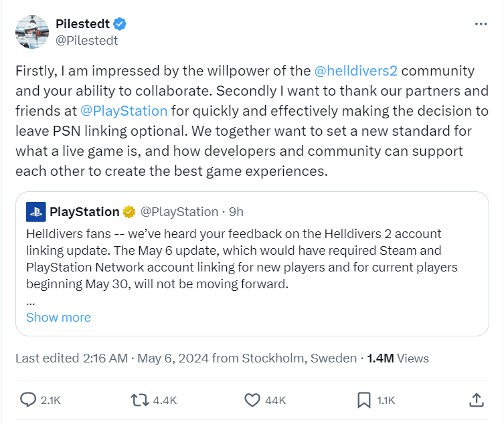
Task: Open the @helldivers2 mention link
Action: pyautogui.click(x=355, y=70)
